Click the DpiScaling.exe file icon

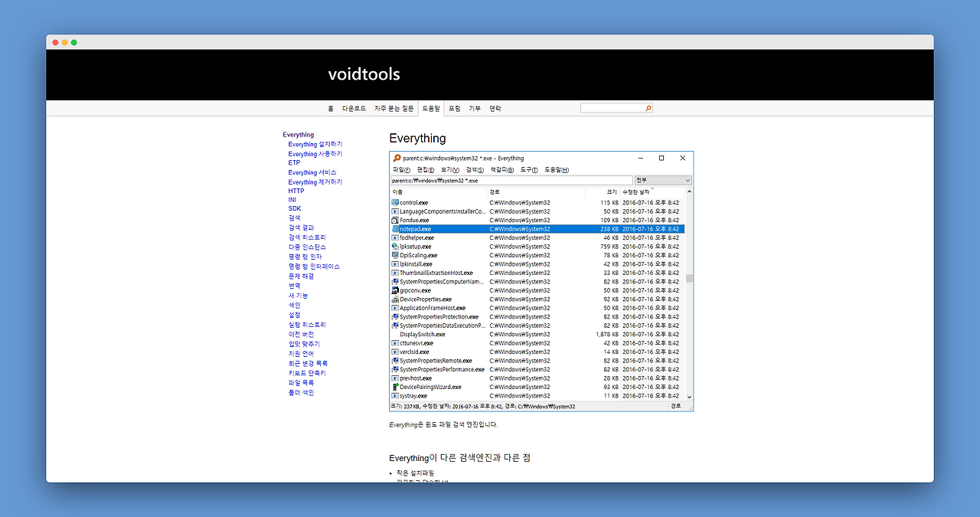(395, 255)
